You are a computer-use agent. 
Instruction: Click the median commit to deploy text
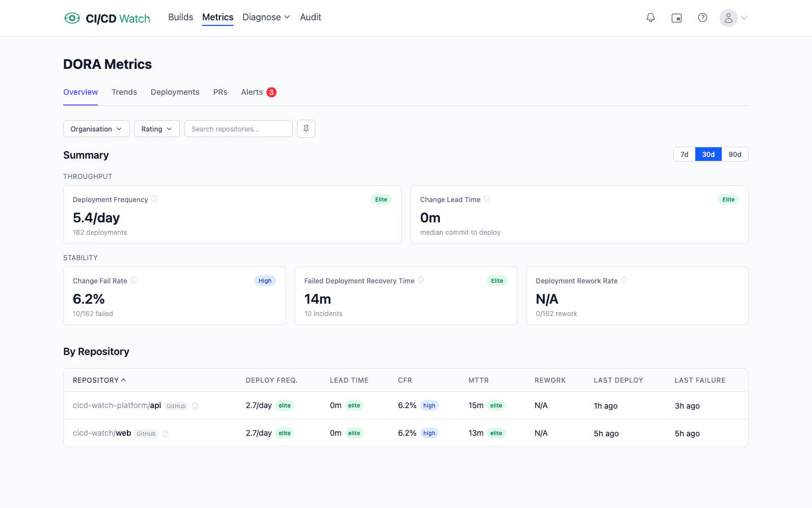click(460, 232)
